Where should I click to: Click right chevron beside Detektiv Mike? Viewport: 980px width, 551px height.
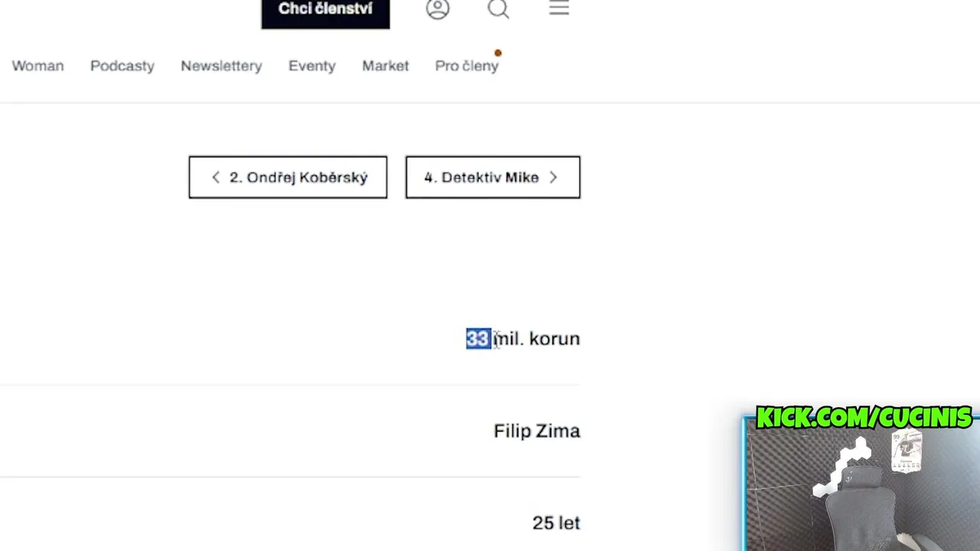point(554,178)
